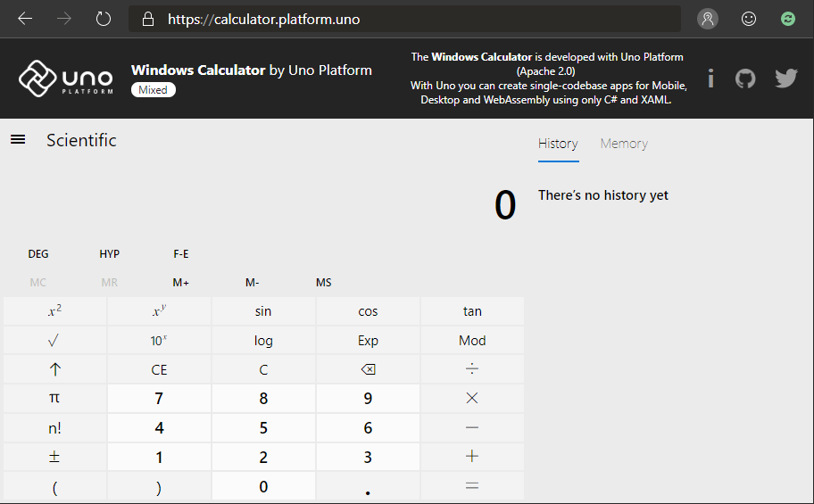Click the Exp key
The width and height of the screenshot is (814, 504).
click(x=368, y=341)
